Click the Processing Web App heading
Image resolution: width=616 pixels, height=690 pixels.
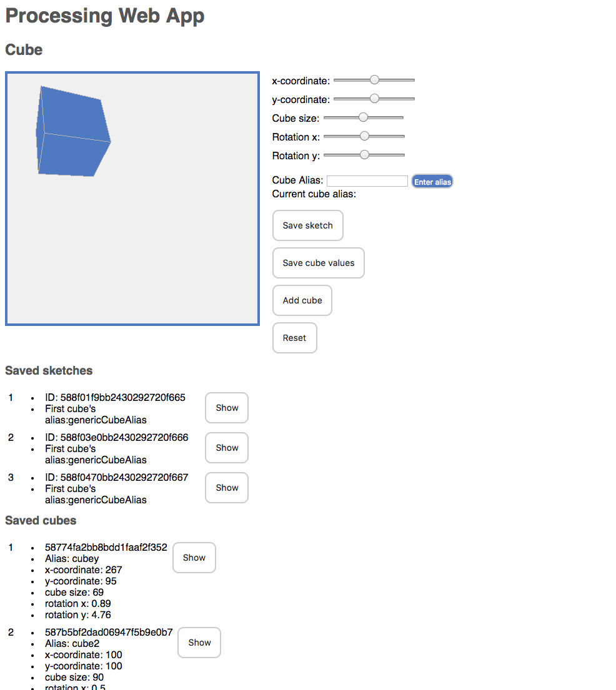(104, 16)
